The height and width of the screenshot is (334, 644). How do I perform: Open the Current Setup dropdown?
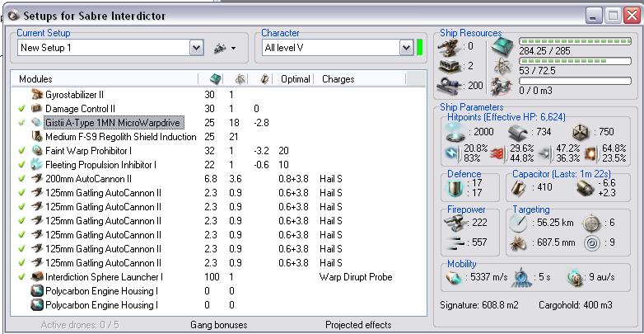tap(196, 49)
